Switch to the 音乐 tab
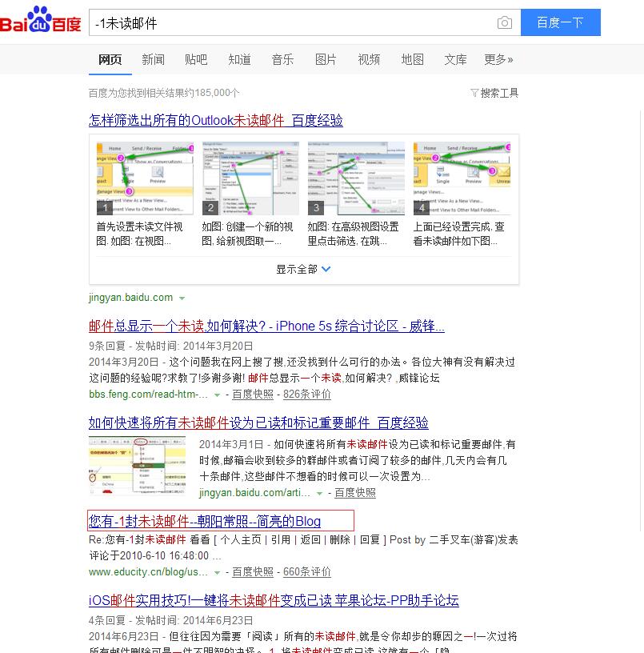This screenshot has width=644, height=653. pos(282,59)
